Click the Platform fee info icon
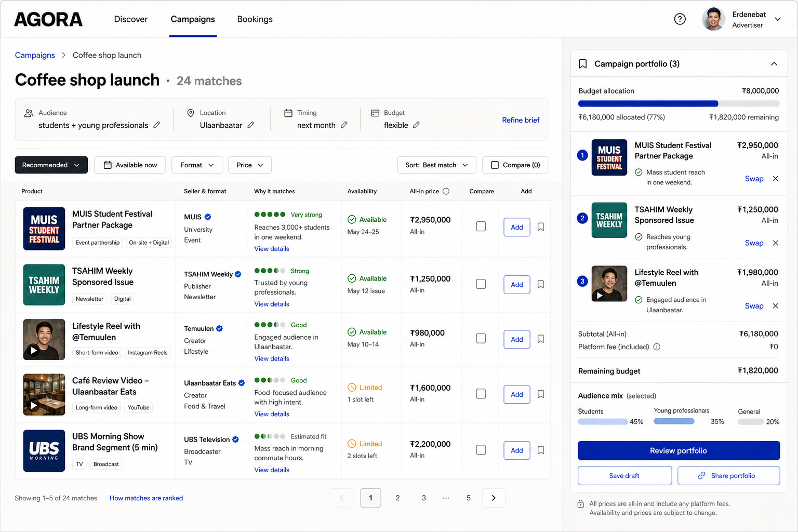This screenshot has height=532, width=798. [657, 347]
